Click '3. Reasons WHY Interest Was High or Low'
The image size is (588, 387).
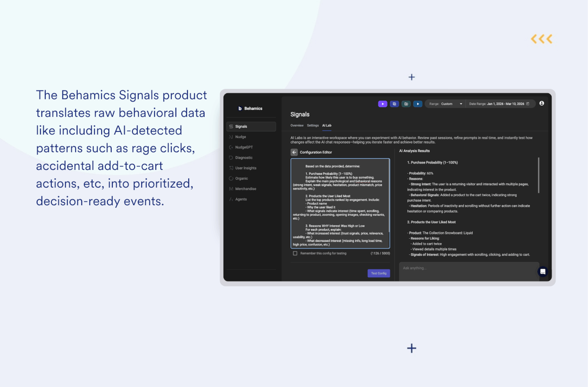click(335, 226)
